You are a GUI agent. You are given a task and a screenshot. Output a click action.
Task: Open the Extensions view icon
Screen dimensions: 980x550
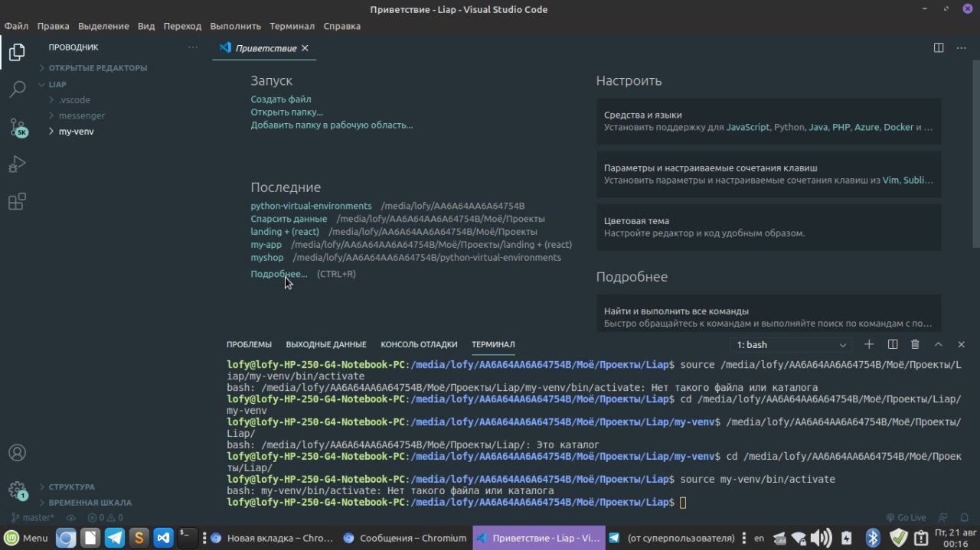coord(17,201)
